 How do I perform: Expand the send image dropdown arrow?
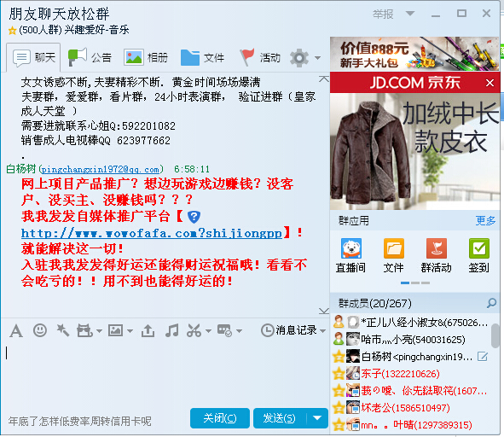point(130,331)
